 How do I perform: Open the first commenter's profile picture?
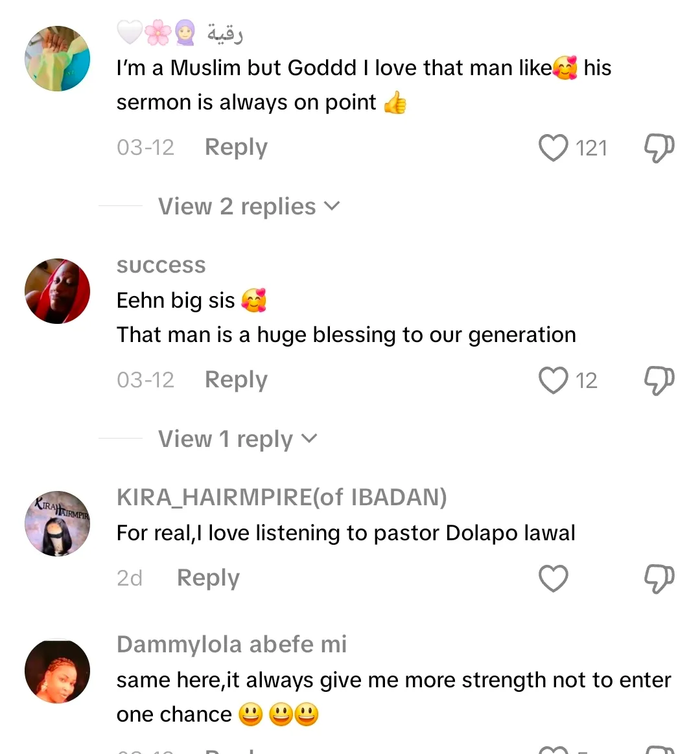[57, 58]
